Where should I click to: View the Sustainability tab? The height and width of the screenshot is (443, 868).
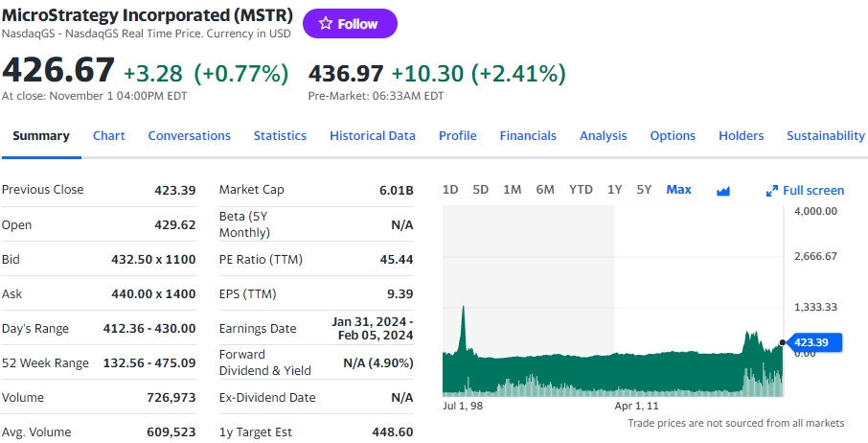[x=825, y=136]
